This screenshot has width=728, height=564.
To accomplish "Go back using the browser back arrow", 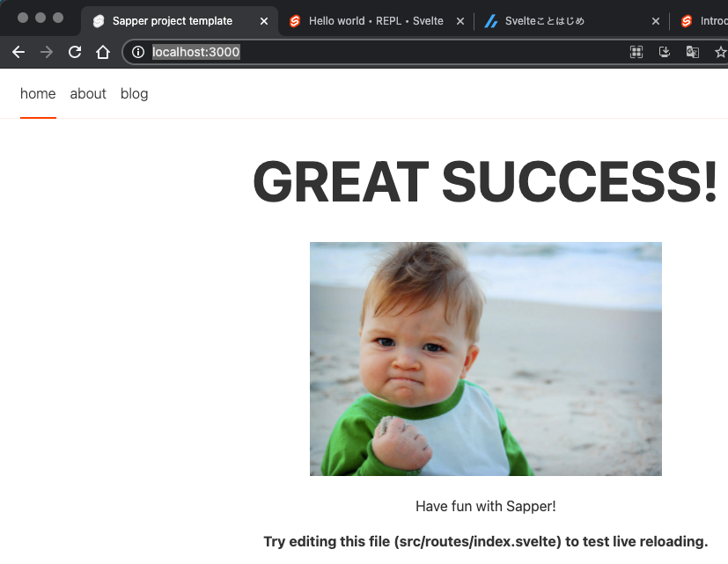I will tap(18, 52).
